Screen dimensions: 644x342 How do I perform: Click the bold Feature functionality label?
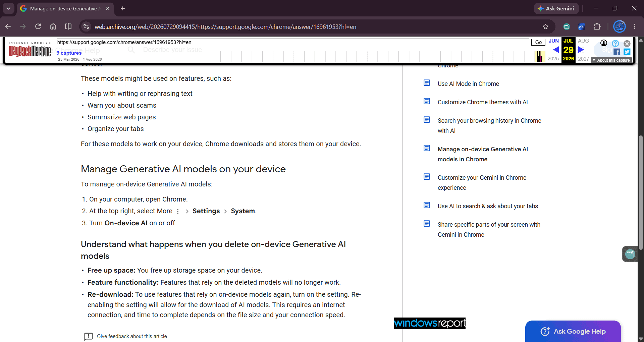123,282
